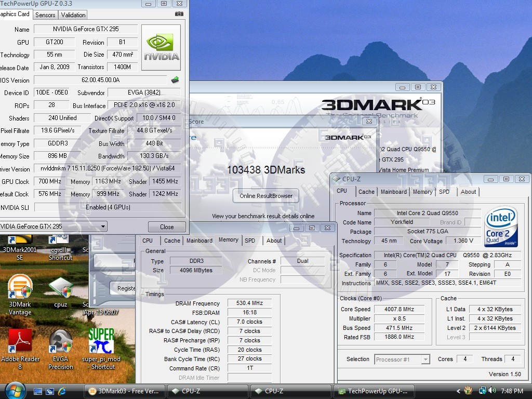Launch EVGA Precision desktop icon
Screen dimensions: 532x399
[x=60, y=350]
